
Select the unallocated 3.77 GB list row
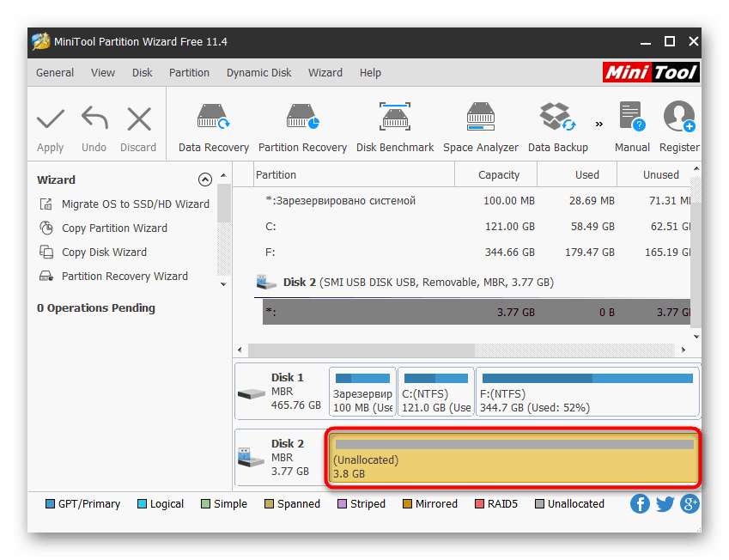pyautogui.click(x=477, y=312)
